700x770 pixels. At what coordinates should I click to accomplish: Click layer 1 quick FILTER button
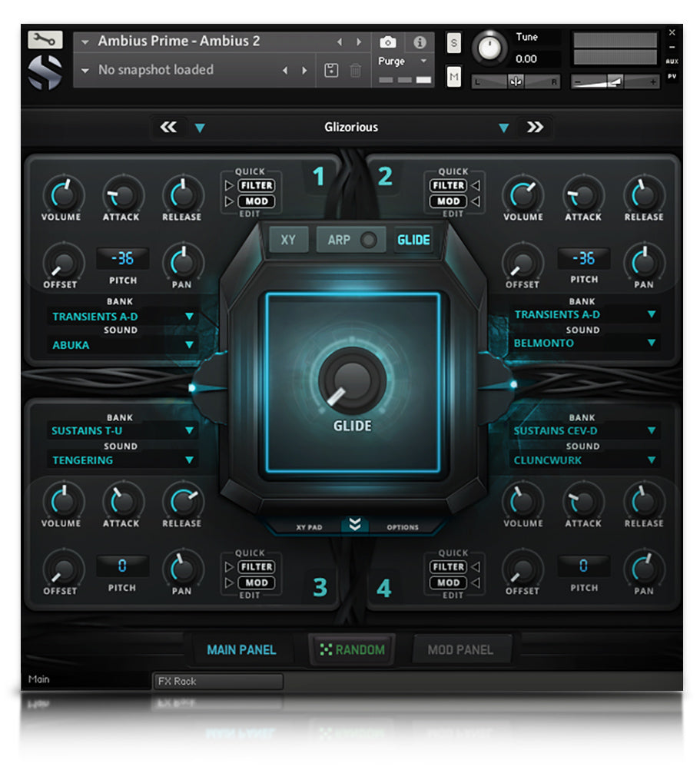[255, 185]
